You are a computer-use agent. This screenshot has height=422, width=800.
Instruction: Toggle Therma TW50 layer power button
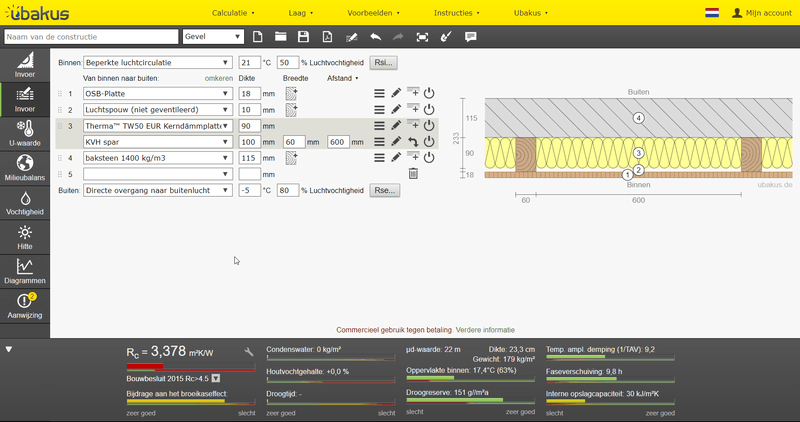[429, 126]
